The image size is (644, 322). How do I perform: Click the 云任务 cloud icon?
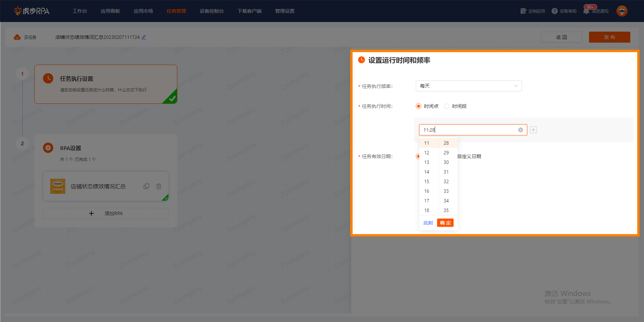[x=17, y=37]
